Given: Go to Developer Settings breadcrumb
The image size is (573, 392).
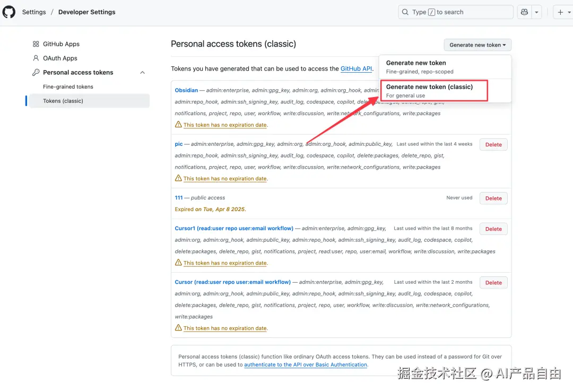Looking at the screenshot, I should (x=86, y=12).
